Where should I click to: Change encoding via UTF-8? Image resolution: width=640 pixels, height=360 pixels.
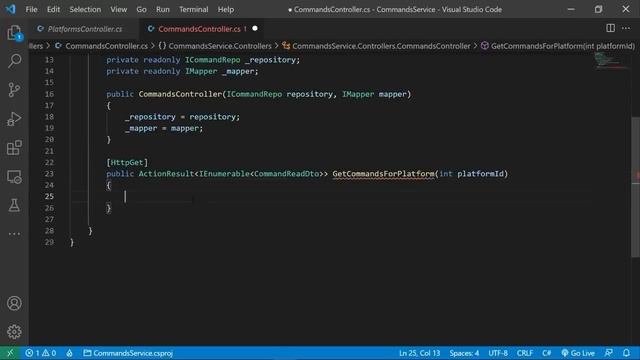(x=498, y=353)
